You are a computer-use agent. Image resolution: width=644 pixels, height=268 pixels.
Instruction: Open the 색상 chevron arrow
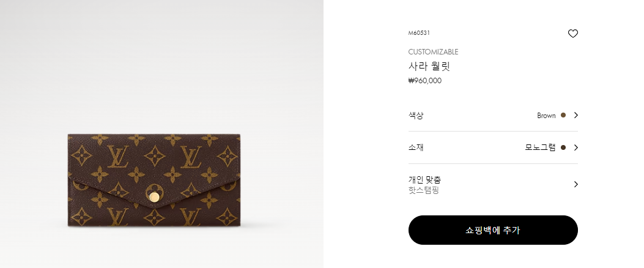[x=576, y=115]
